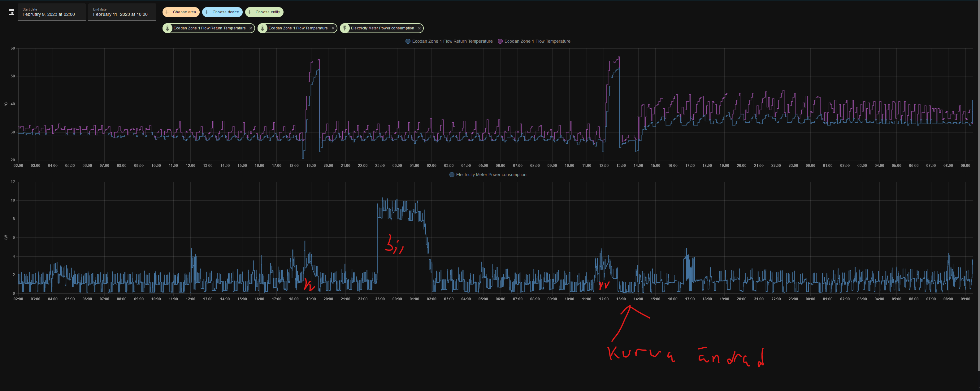Click purple Flow Temperature legend color dot
The image size is (980, 391).
pyautogui.click(x=500, y=41)
